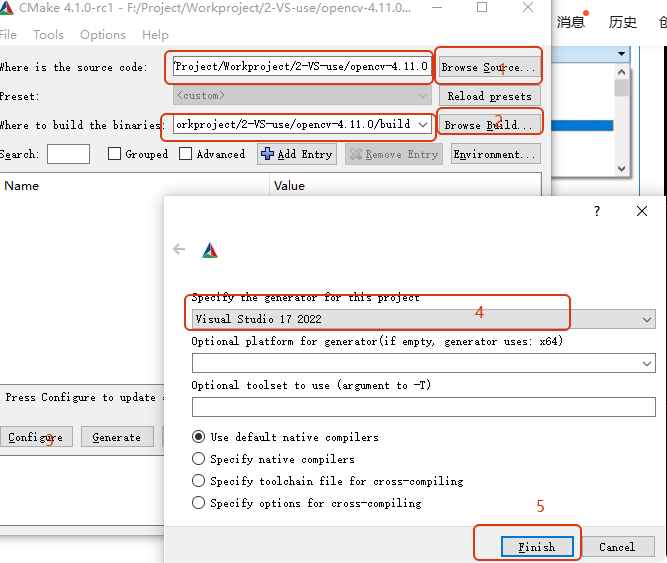Minimize the CMake window
Screen dimensions: 667x563
pyautogui.click(x=437, y=7)
